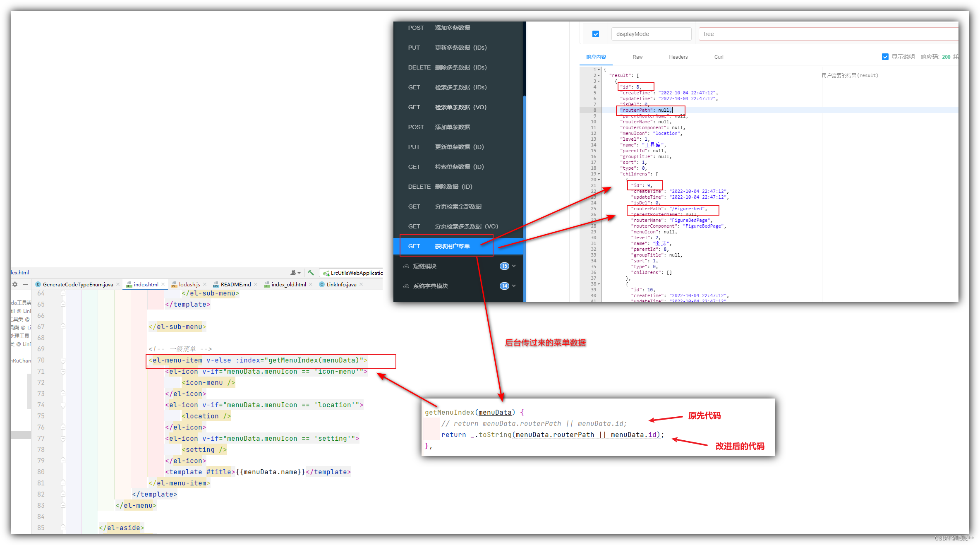Click the LrcUtilsWebApplication run configuration icon
The height and width of the screenshot is (545, 980).
(326, 273)
